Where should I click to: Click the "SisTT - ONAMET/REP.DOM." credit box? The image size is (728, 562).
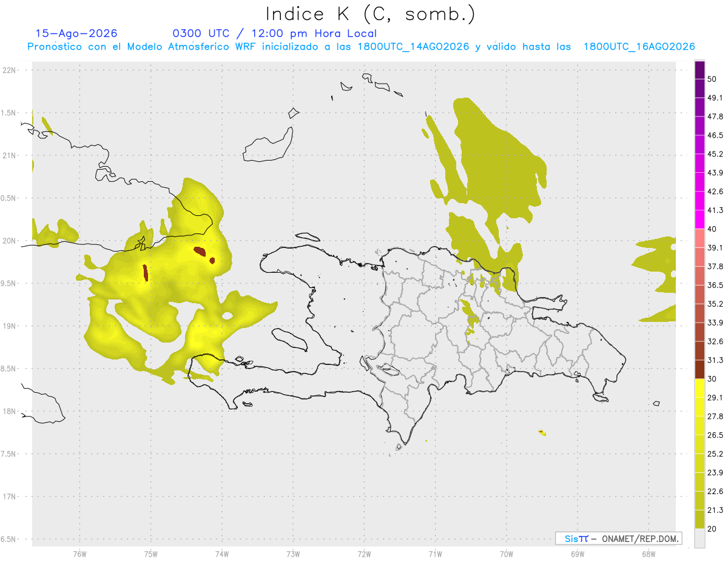tap(619, 538)
